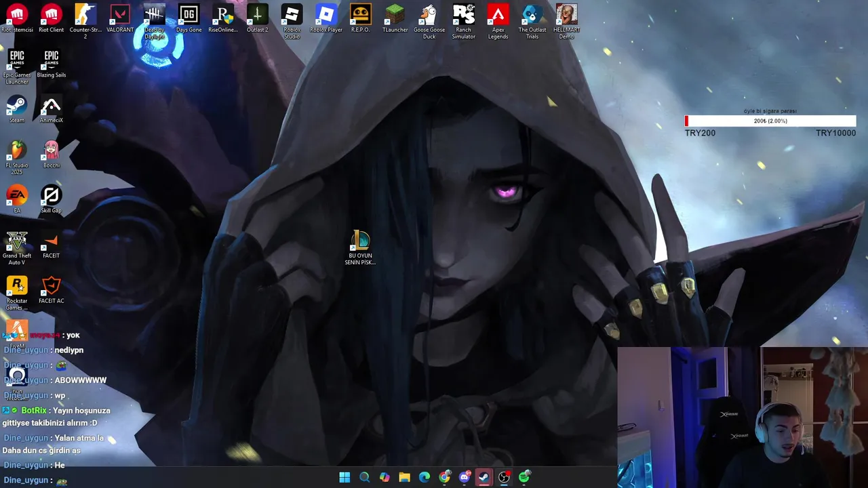Select the Bocchi desktop icon
The width and height of the screenshot is (868, 488).
tap(51, 154)
